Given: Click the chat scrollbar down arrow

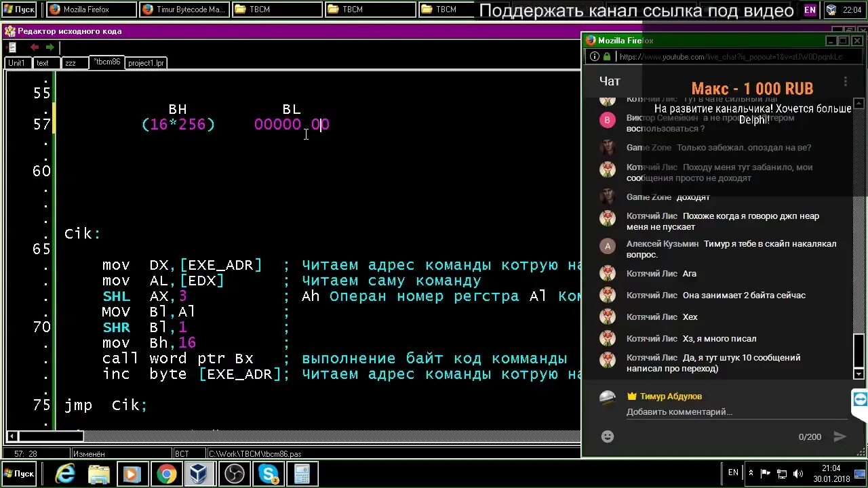Looking at the screenshot, I should tap(859, 374).
